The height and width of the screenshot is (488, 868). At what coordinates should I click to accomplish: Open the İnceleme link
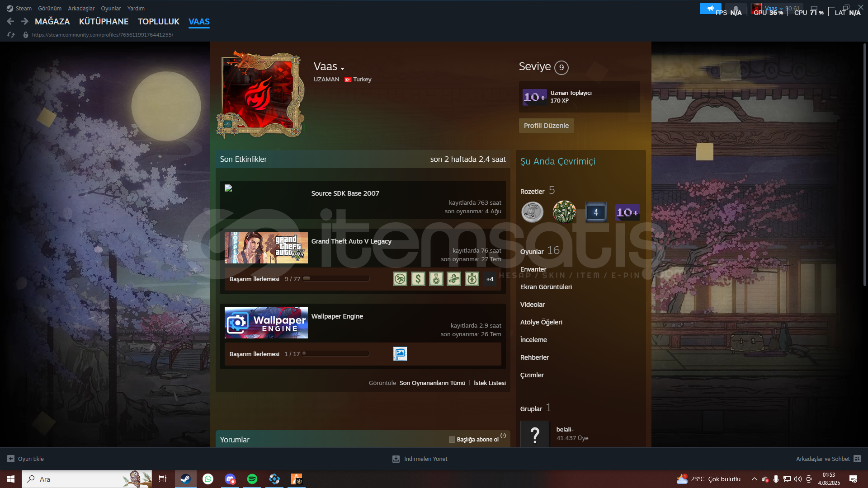click(533, 340)
